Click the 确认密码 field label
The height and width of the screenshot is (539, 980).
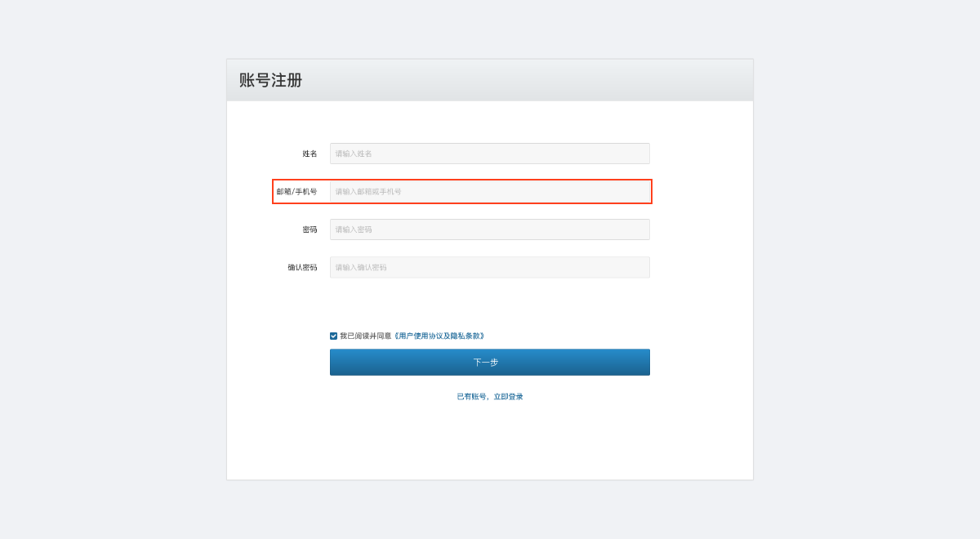[x=302, y=267]
